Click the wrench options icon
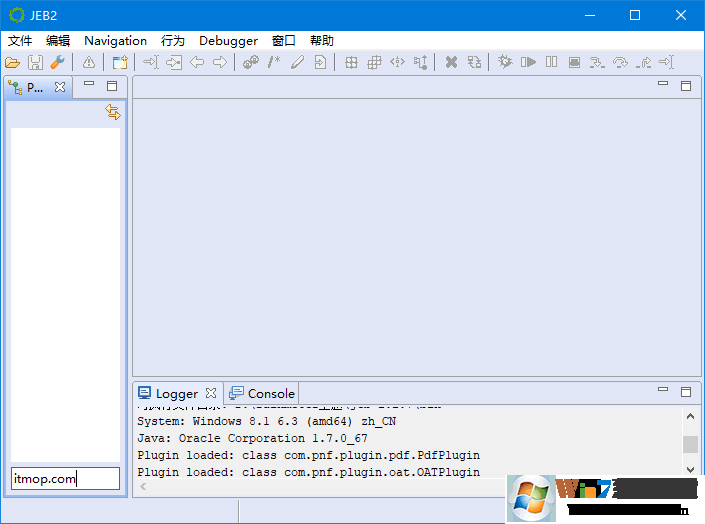 pyautogui.click(x=56, y=62)
